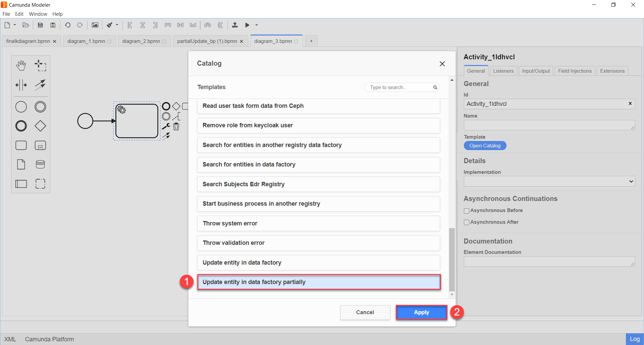Click the Open Catalog button
This screenshot has height=345, width=644.
485,146
